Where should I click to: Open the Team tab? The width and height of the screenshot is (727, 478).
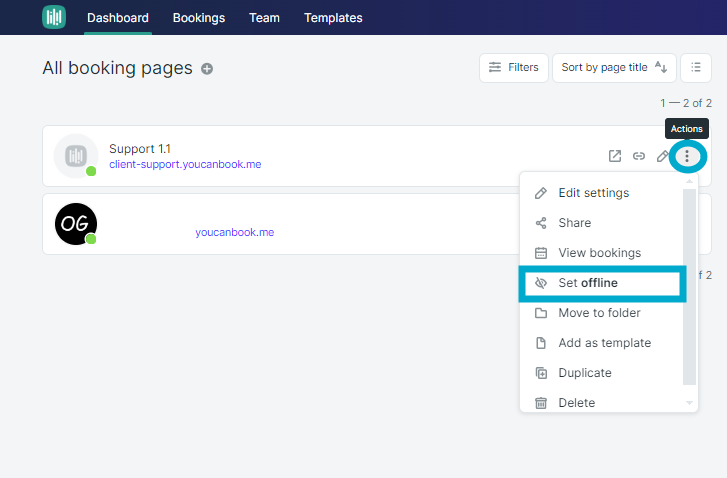click(x=264, y=18)
